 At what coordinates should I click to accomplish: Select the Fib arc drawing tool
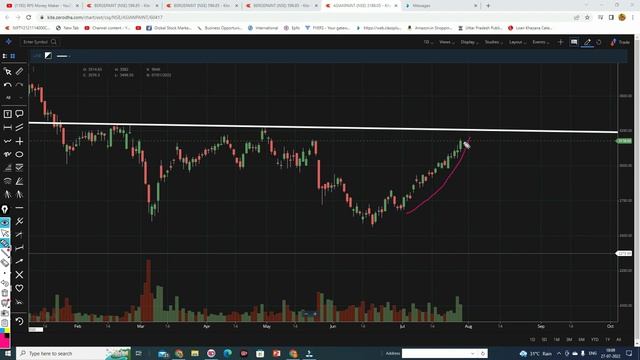tap(7, 181)
